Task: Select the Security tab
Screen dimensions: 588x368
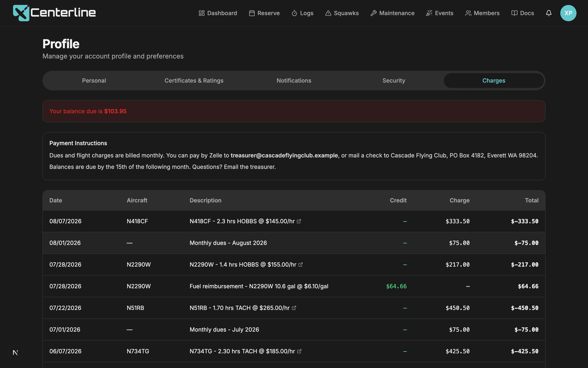Action: click(x=394, y=81)
